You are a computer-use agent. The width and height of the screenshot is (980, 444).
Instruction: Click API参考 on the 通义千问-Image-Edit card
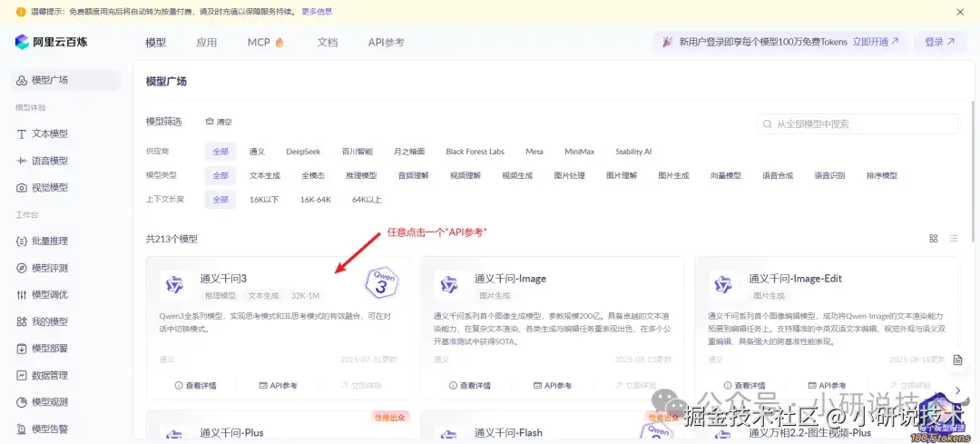[x=827, y=386]
